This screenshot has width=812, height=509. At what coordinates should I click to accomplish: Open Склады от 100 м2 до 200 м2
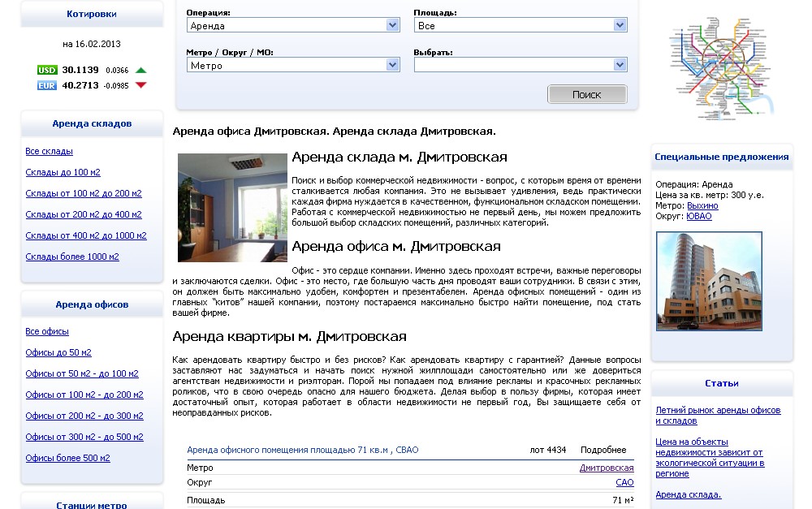pos(84,194)
